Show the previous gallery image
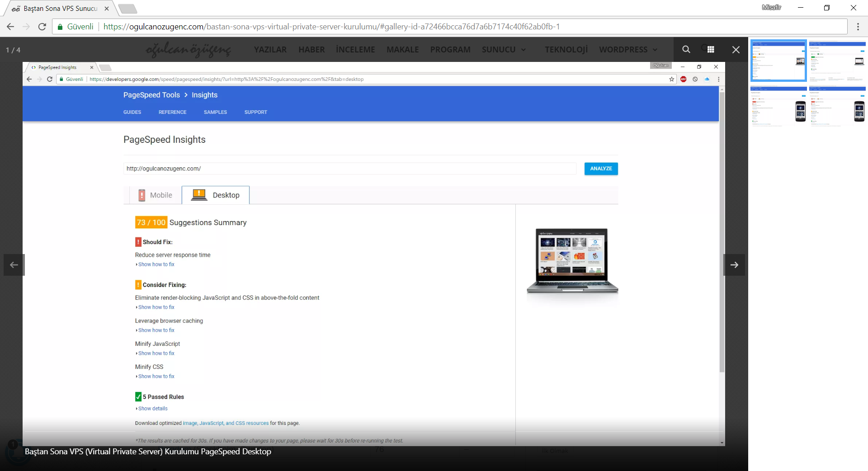 [14, 265]
